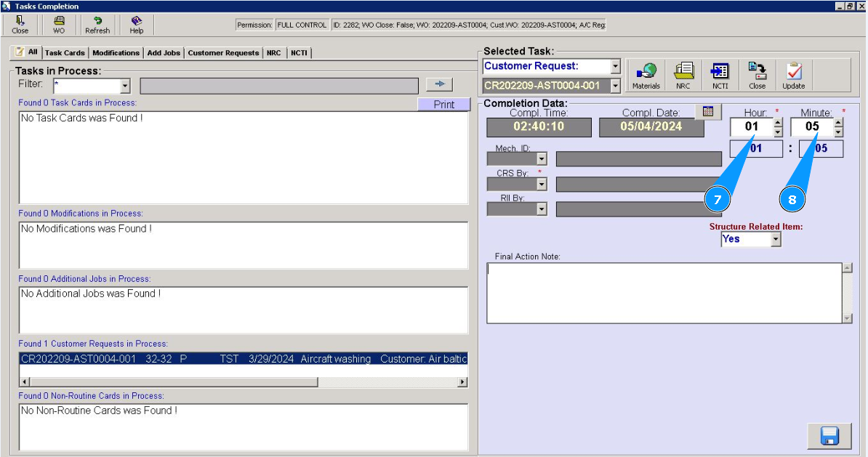Switch to the Customer Requests tab
868x457 pixels.
223,53
